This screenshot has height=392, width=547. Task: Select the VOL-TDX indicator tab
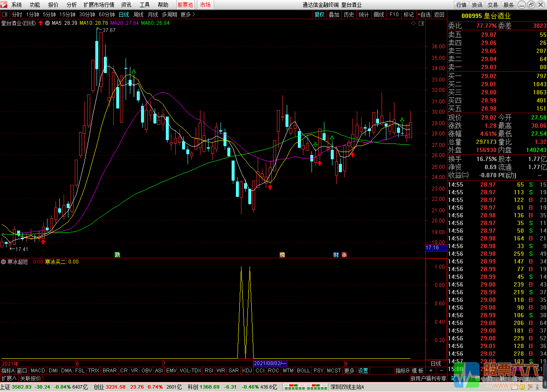(x=191, y=371)
